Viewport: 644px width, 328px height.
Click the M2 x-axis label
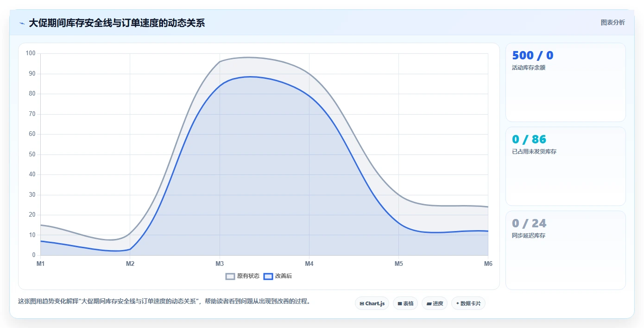[x=130, y=264]
